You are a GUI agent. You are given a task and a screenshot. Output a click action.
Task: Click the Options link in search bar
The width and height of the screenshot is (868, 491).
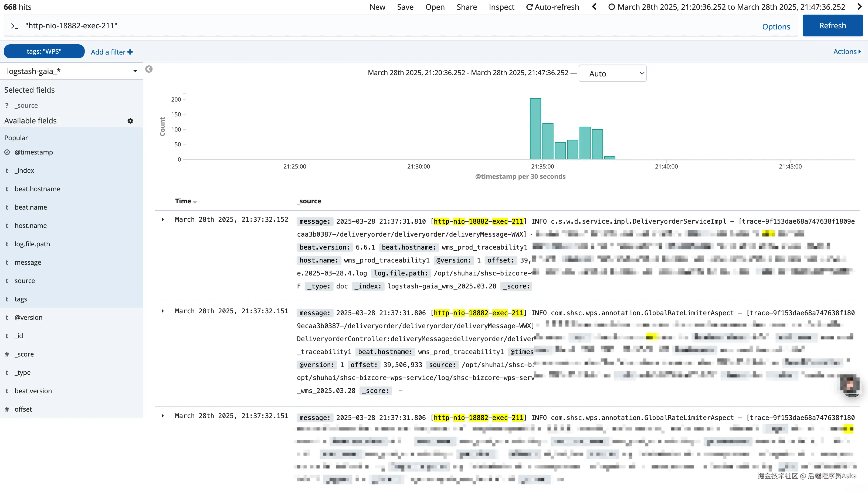[776, 27]
